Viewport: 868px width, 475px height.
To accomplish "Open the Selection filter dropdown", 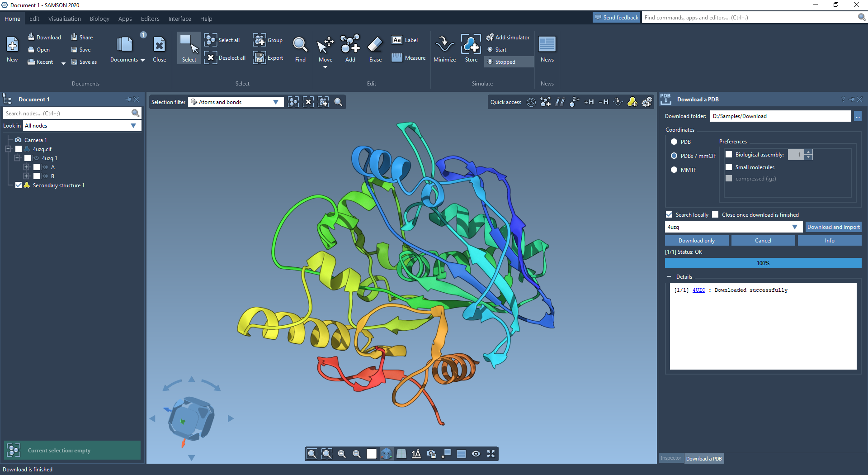I will pos(236,102).
